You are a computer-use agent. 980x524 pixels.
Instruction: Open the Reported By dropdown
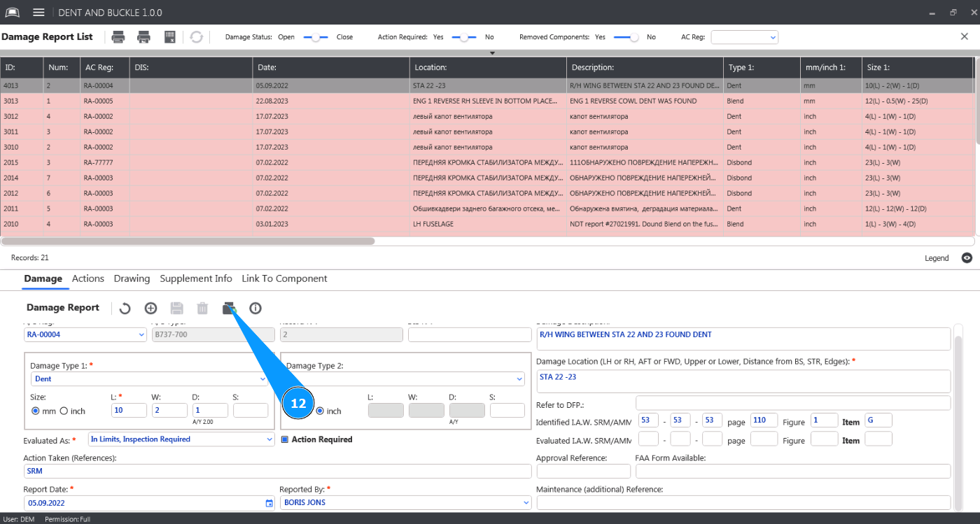526,502
